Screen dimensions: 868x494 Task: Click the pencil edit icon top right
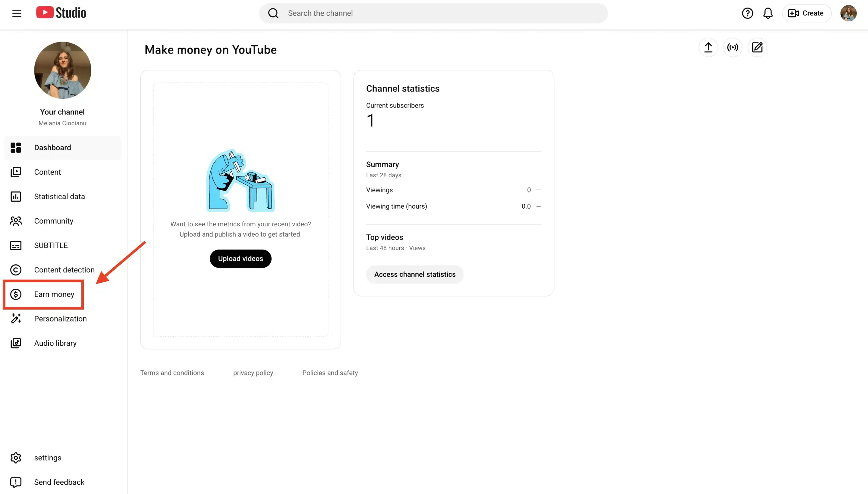click(757, 47)
